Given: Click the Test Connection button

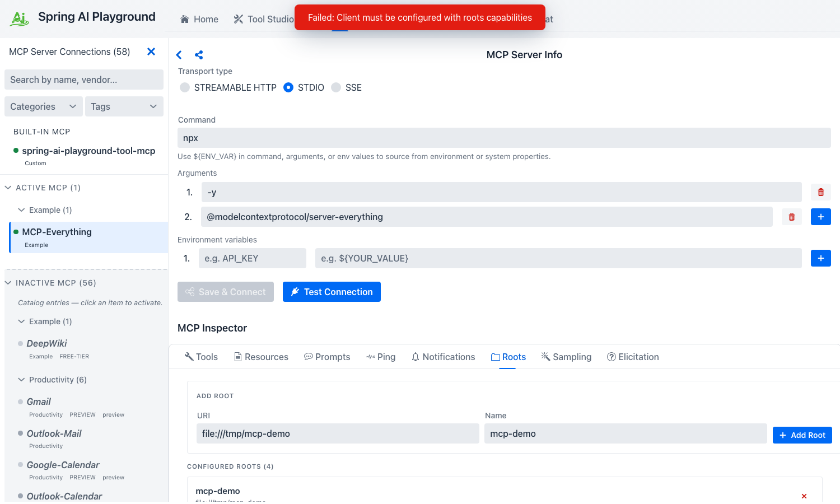Looking at the screenshot, I should click(332, 292).
